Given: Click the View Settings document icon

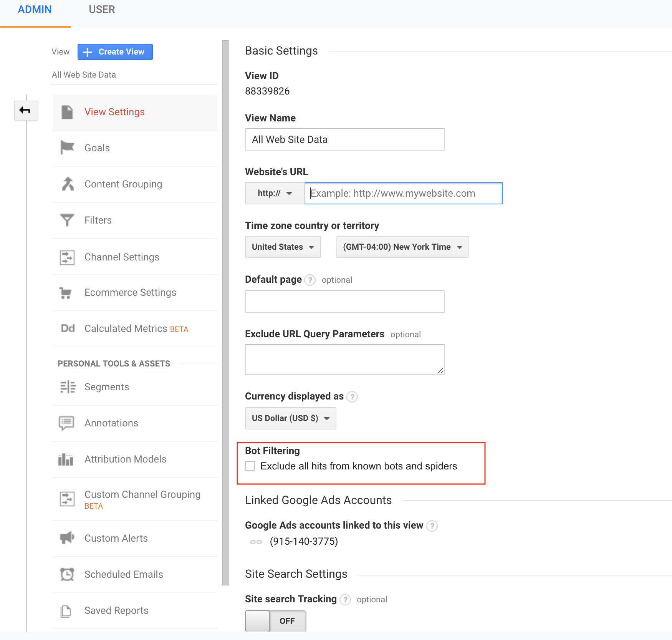Looking at the screenshot, I should [67, 112].
